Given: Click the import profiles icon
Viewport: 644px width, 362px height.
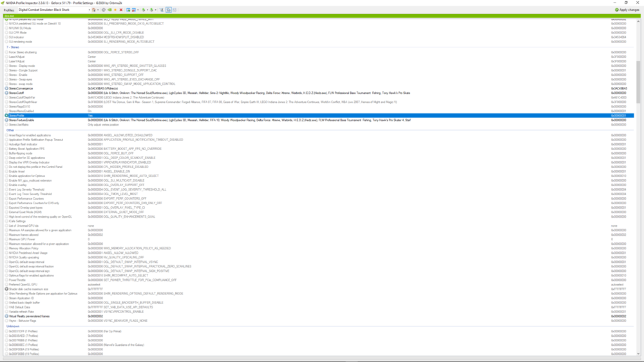Looking at the screenshot, I should pyautogui.click(x=151, y=10).
